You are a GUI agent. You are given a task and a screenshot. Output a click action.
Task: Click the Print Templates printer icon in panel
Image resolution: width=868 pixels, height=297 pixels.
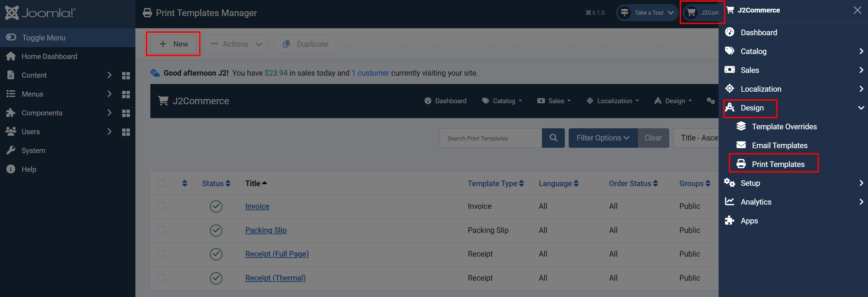click(741, 164)
